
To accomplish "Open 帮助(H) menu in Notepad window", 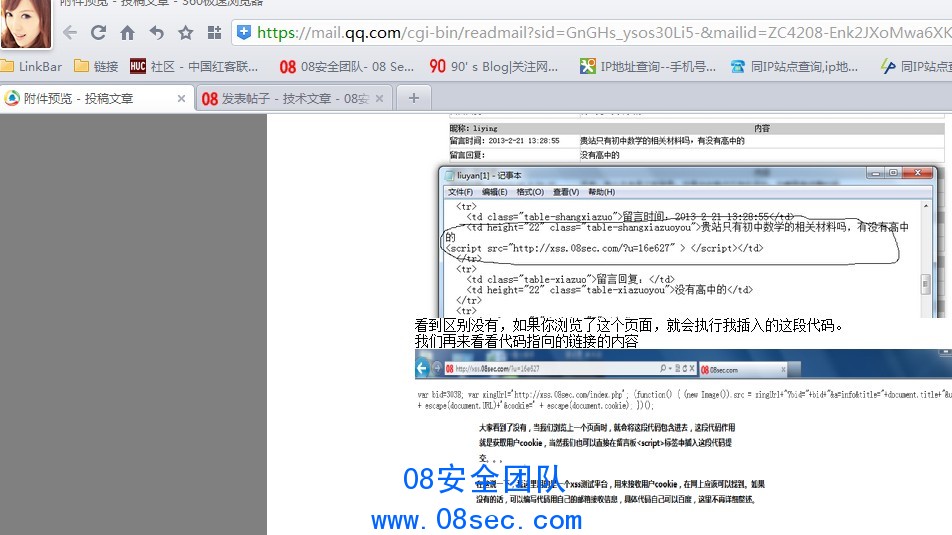I will point(601,192).
